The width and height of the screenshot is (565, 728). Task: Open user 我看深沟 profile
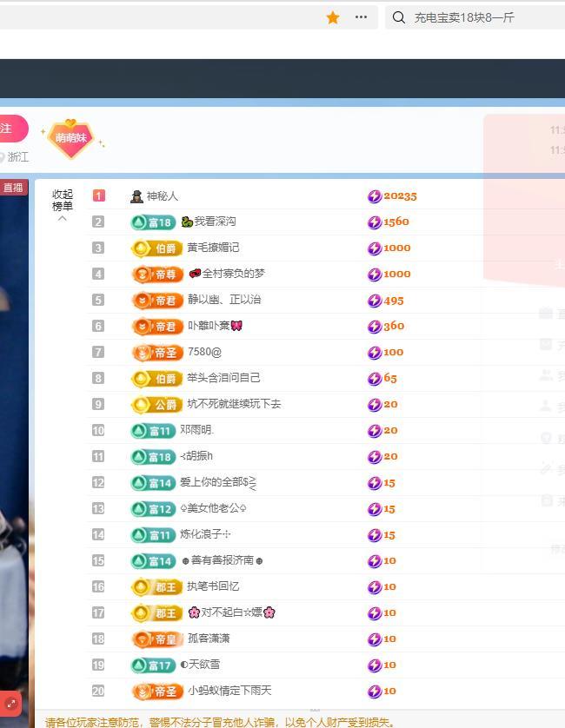(x=215, y=222)
